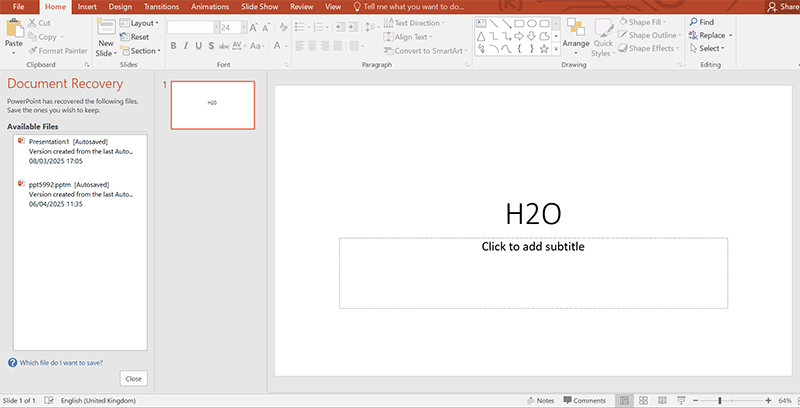The height and width of the screenshot is (408, 800).
Task: Clear all formatting eraser icon
Action: [284, 28]
